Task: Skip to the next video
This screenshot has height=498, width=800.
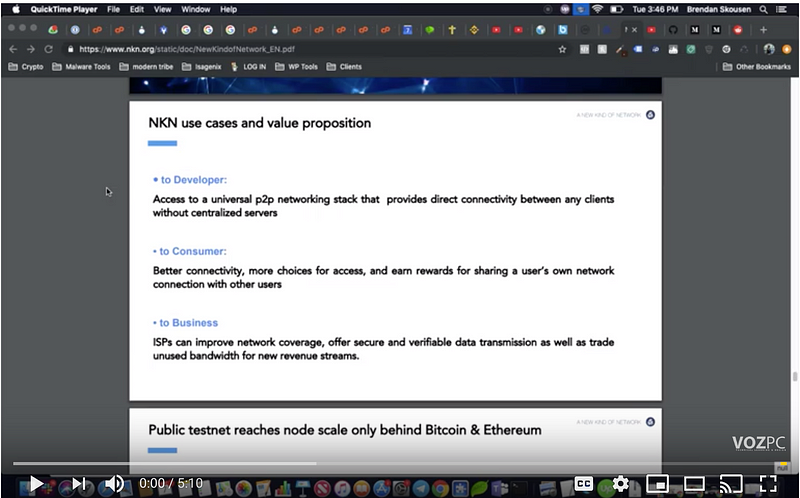Action: click(79, 483)
